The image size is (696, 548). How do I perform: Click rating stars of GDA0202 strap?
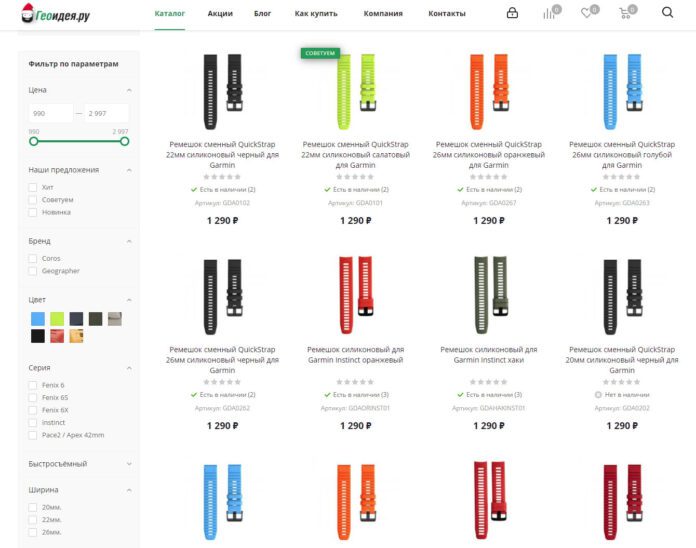point(622,382)
